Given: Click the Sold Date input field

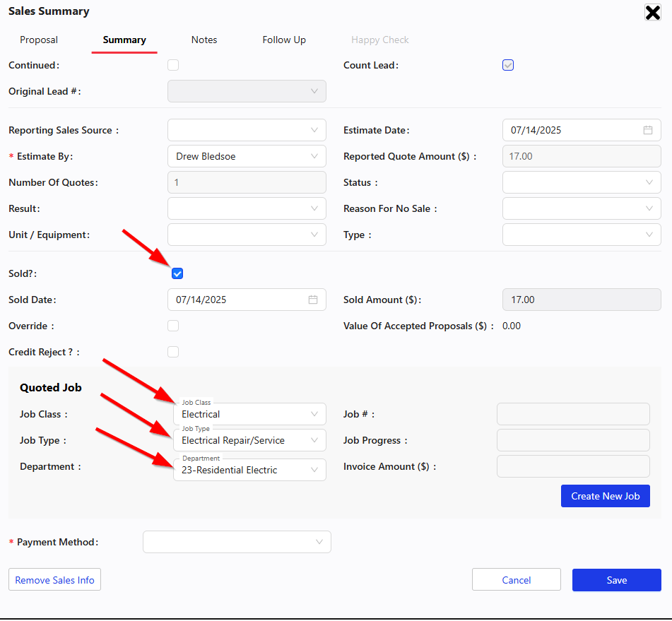Looking at the screenshot, I should tap(247, 300).
